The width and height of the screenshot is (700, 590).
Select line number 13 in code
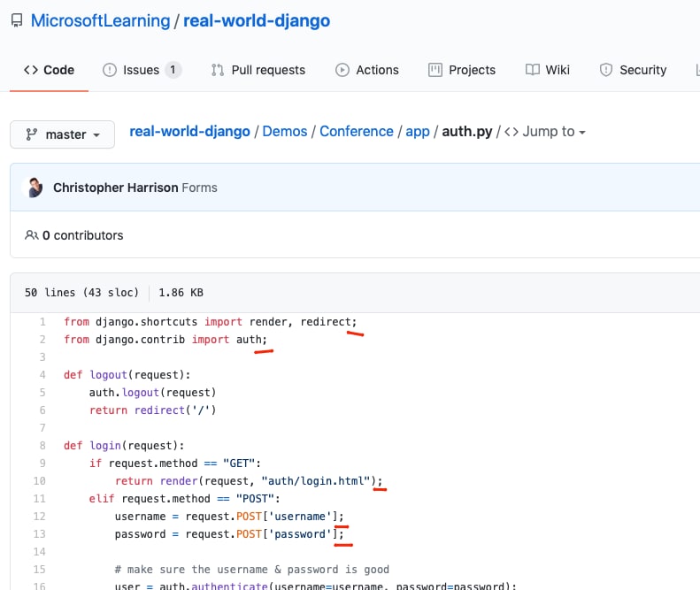point(39,534)
